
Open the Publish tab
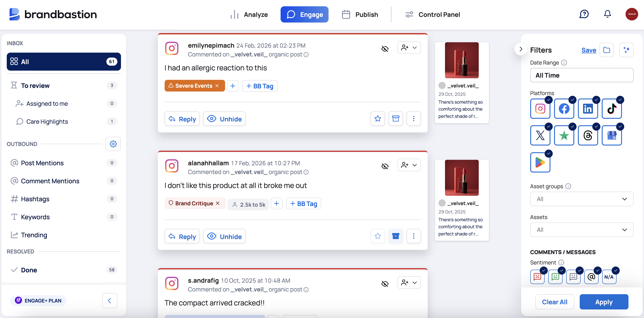[x=360, y=14]
